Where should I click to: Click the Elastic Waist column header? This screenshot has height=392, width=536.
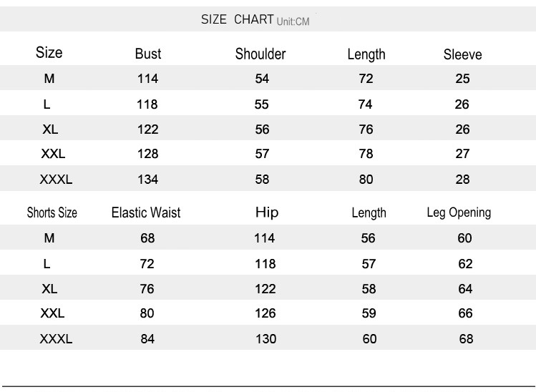coord(146,212)
